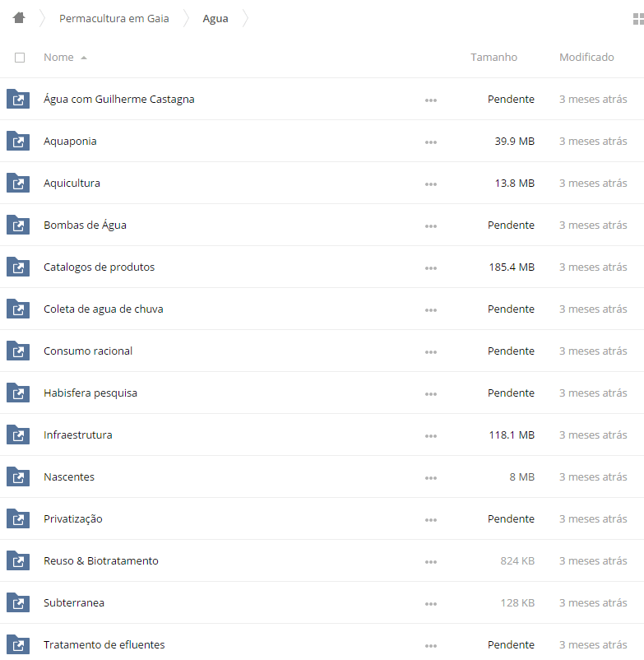Open three-dot menu for Infraestrutura
This screenshot has height=660, width=644.
coord(431,436)
